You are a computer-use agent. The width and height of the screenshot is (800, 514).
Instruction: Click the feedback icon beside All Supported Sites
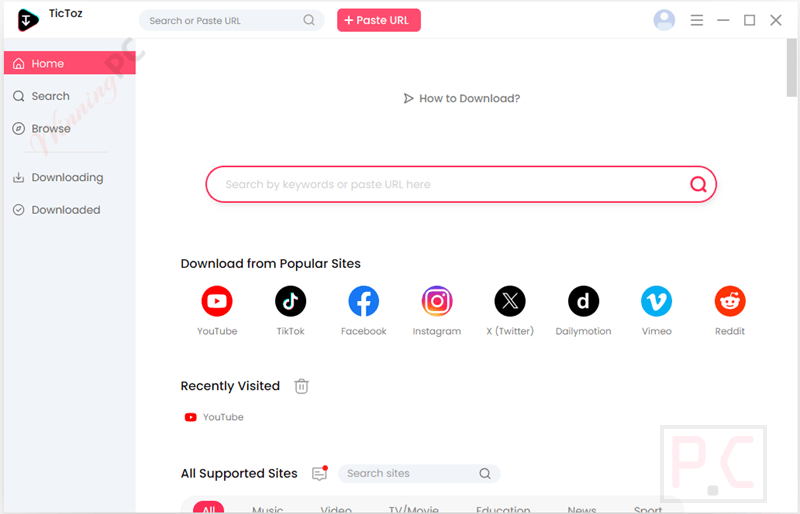(x=319, y=473)
